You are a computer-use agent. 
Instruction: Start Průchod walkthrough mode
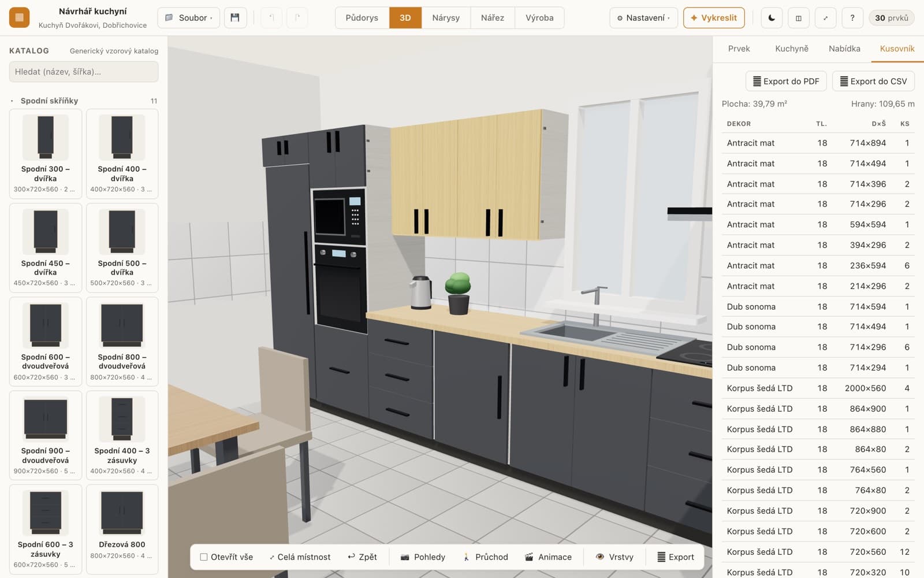coord(486,557)
